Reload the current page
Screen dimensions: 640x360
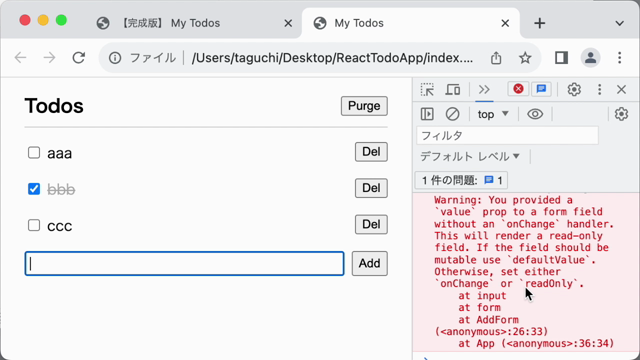tap(79, 58)
